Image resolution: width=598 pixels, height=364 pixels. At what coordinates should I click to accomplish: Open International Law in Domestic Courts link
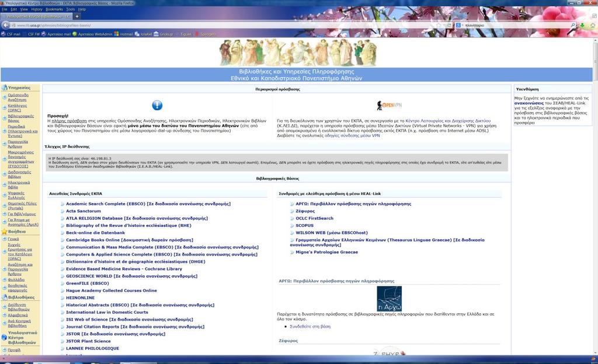(107, 312)
